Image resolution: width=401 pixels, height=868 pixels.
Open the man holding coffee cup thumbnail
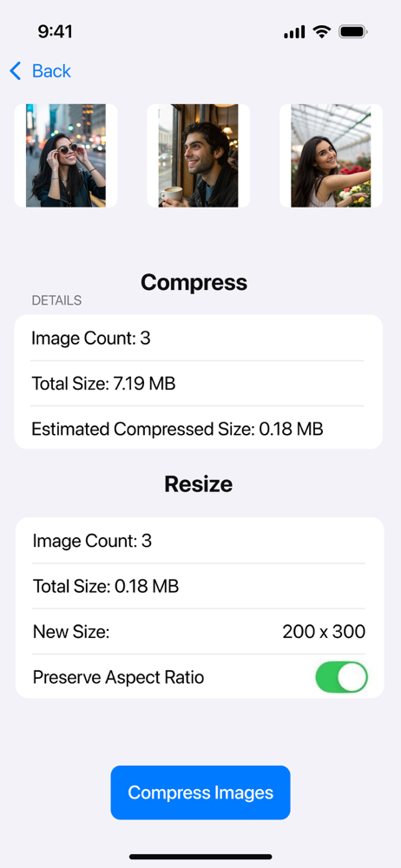[198, 155]
